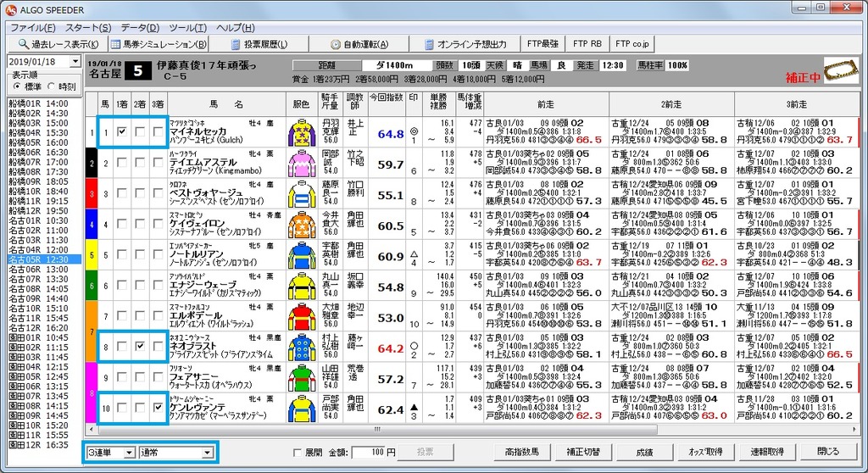Open the ファイル(F) menu
This screenshot has width=868, height=473.
pyautogui.click(x=33, y=28)
